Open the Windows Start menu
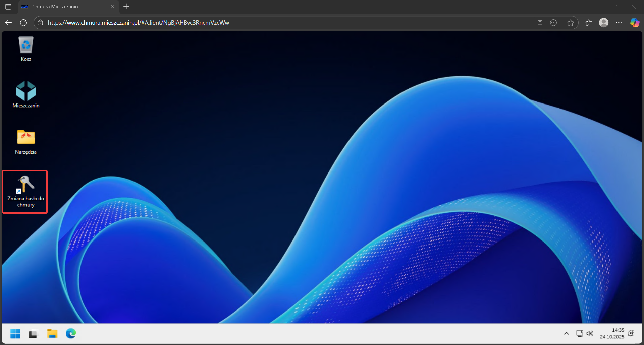This screenshot has width=644, height=345. point(15,333)
